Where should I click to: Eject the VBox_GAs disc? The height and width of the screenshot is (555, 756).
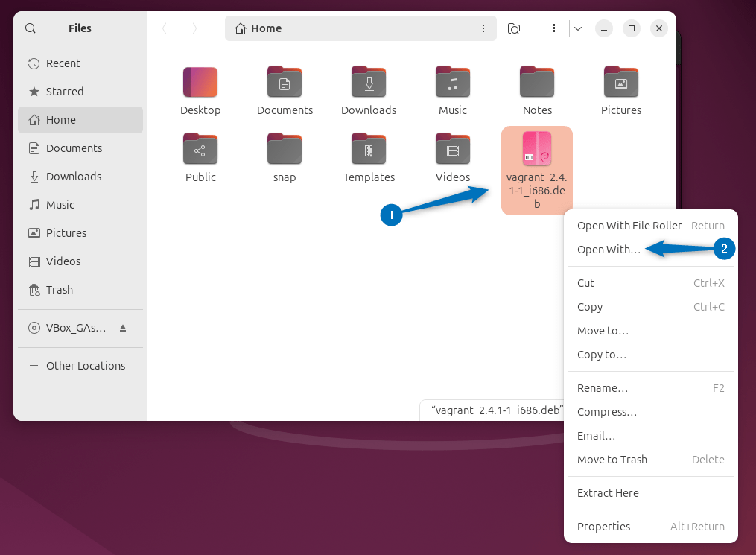tap(123, 329)
